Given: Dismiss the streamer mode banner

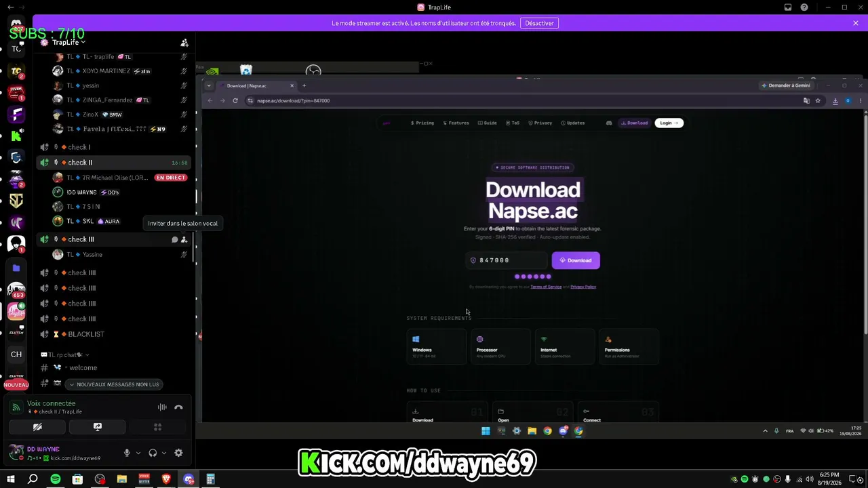Looking at the screenshot, I should [x=856, y=23].
